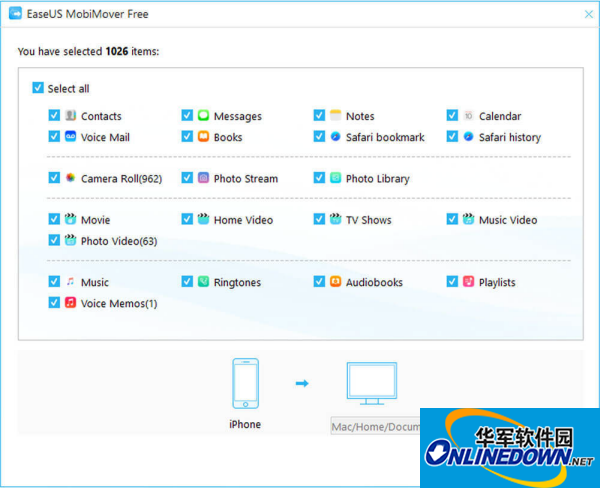Deselect the TV Shows checkbox
Screen dimensions: 600x488
click(319, 219)
